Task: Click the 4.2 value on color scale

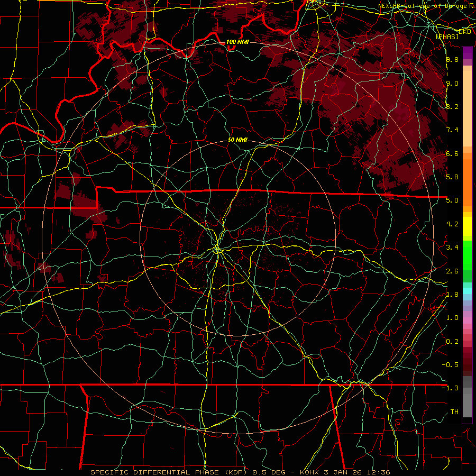Action: pos(452,224)
